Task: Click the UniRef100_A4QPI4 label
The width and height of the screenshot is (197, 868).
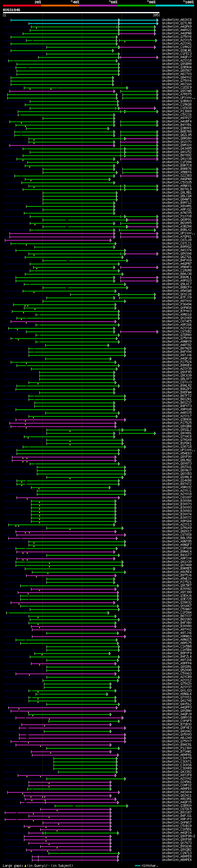Action: click(177, 833)
